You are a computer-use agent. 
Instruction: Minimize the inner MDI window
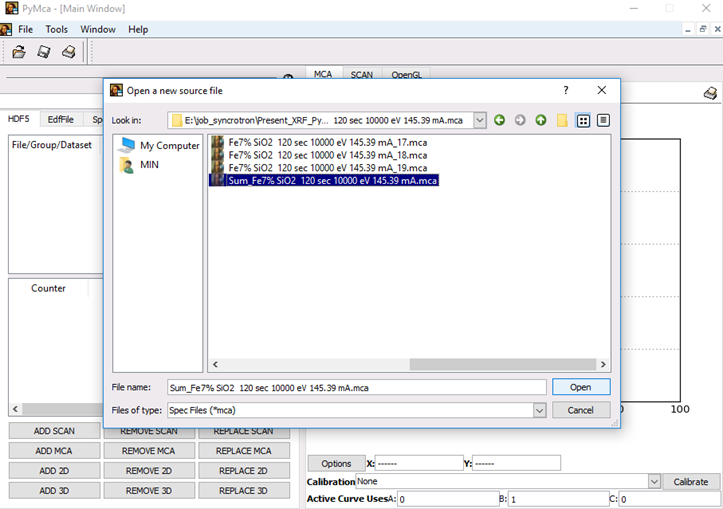point(688,29)
